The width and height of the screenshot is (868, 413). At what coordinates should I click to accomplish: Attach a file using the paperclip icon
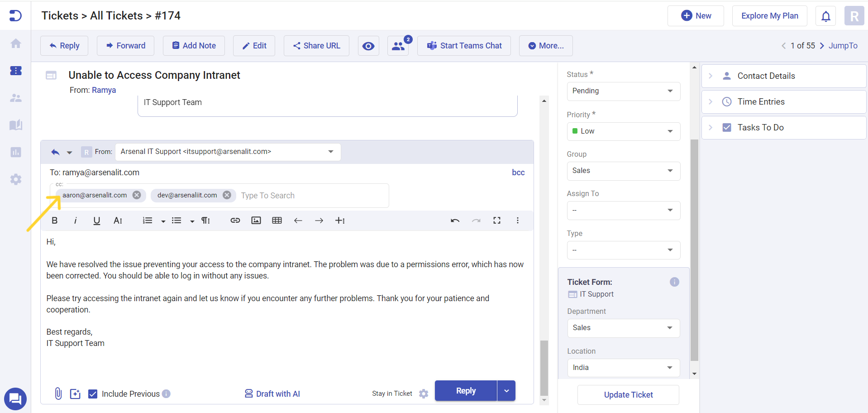(x=58, y=393)
